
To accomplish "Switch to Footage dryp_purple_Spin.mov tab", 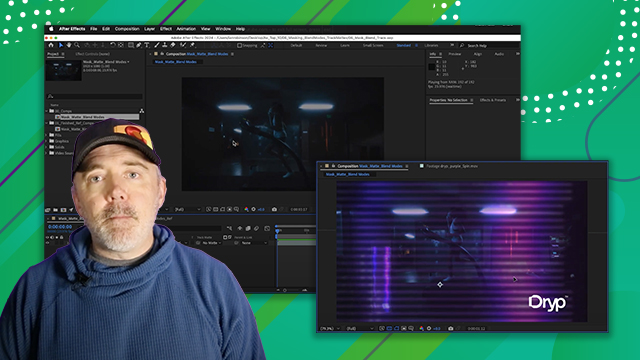I will (452, 166).
